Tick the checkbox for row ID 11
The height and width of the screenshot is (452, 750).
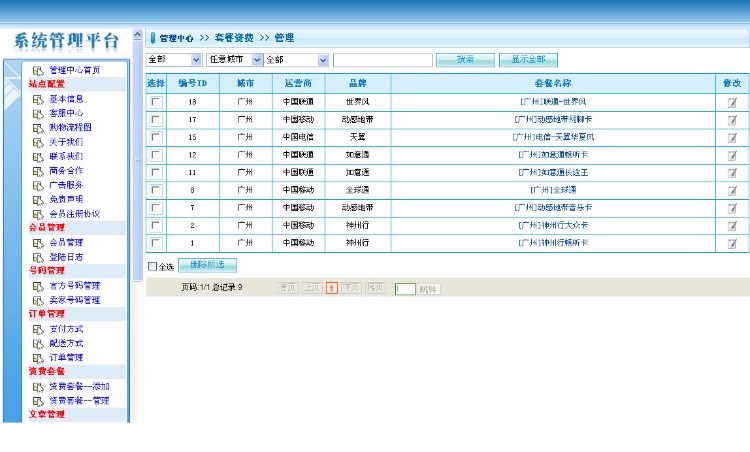(x=156, y=173)
